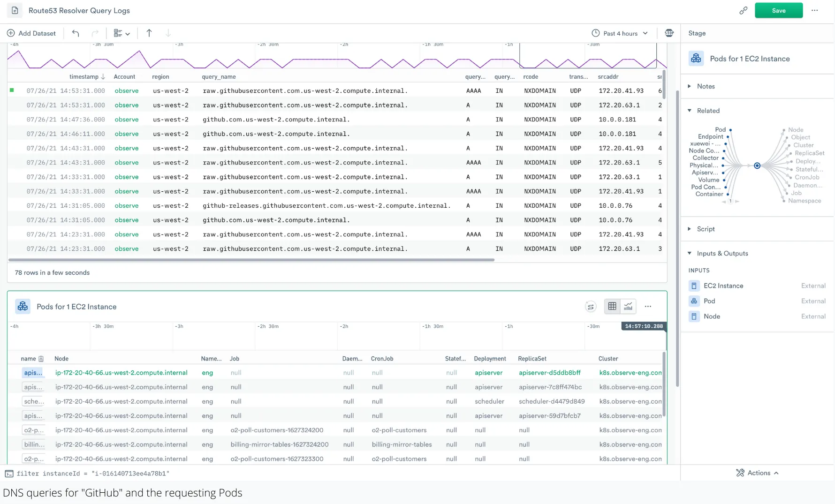Click the center node of Related graph

pyautogui.click(x=757, y=165)
